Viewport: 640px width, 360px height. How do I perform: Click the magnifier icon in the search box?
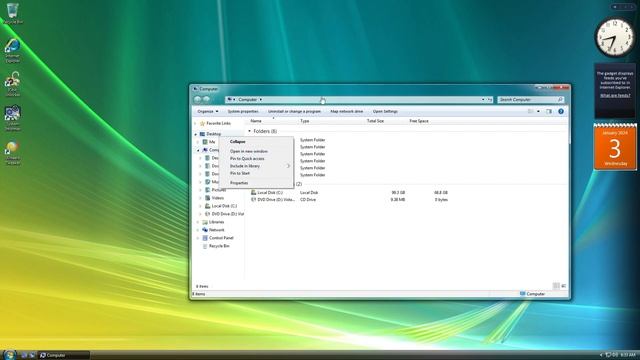tap(560, 99)
